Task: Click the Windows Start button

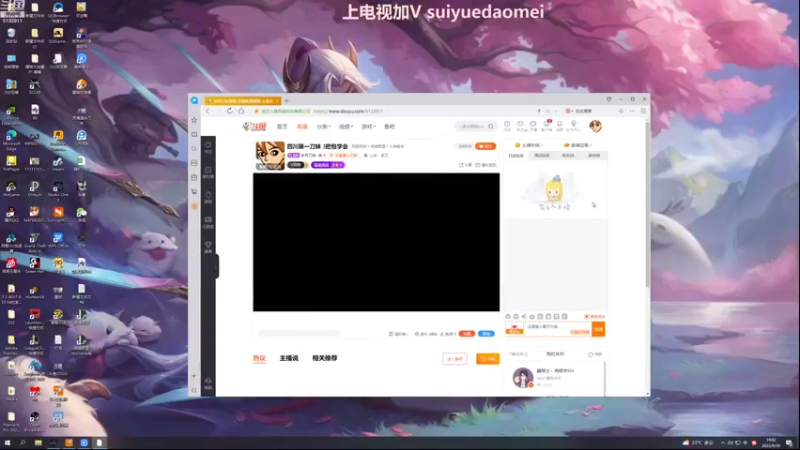Action: click(x=7, y=443)
